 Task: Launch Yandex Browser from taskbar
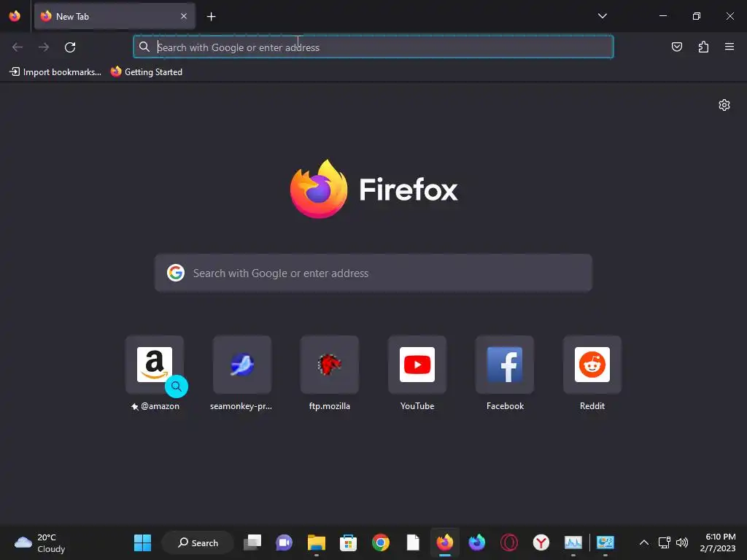tap(541, 542)
